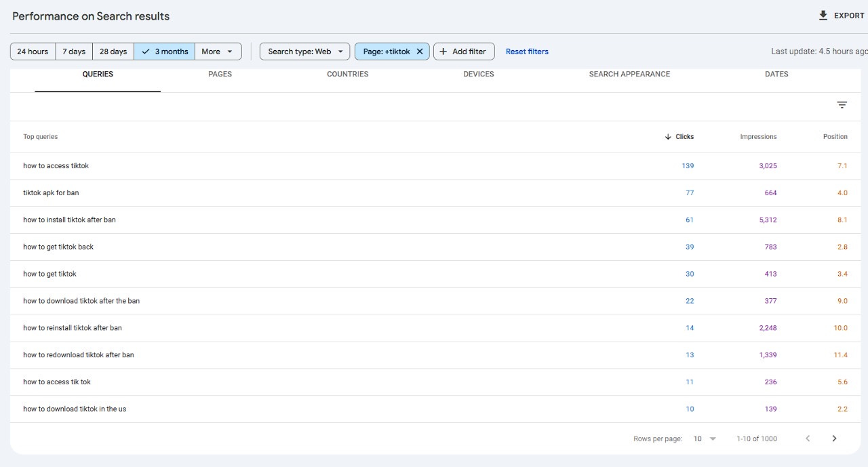Sort the table by Impressions column
This screenshot has width=868, height=467.
pyautogui.click(x=758, y=137)
